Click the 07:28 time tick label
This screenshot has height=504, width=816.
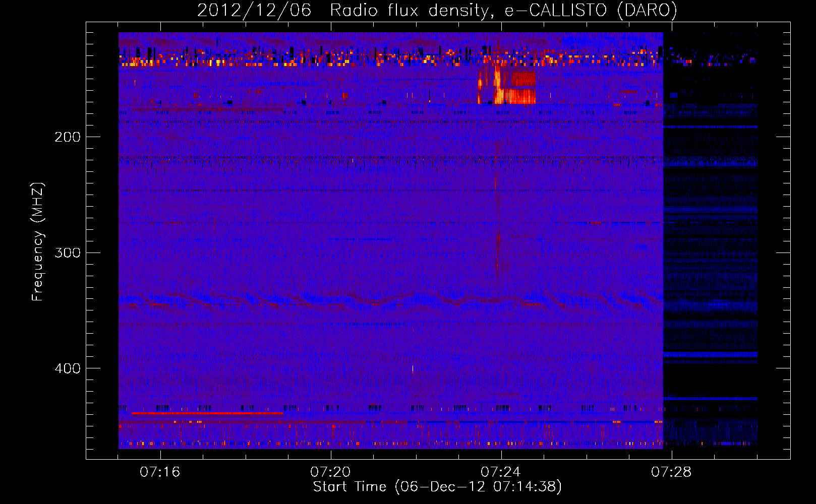671,472
